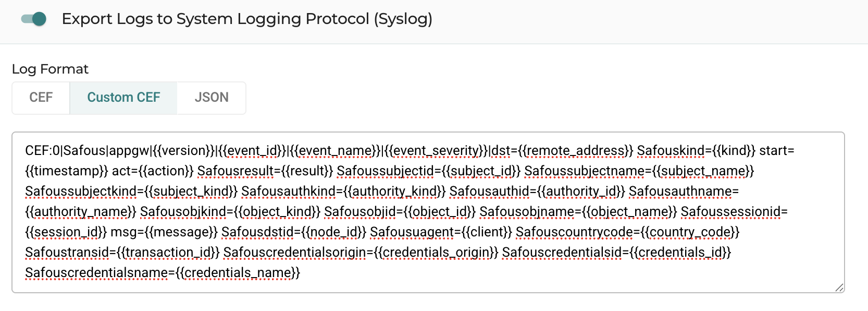Click the Log Format label

tap(50, 69)
